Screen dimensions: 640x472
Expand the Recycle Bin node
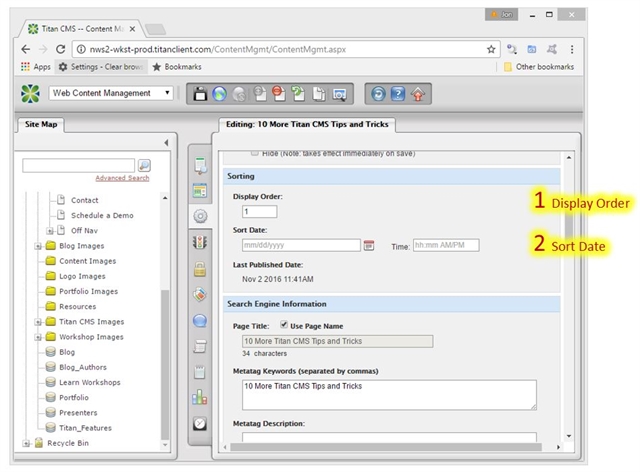tap(26, 443)
